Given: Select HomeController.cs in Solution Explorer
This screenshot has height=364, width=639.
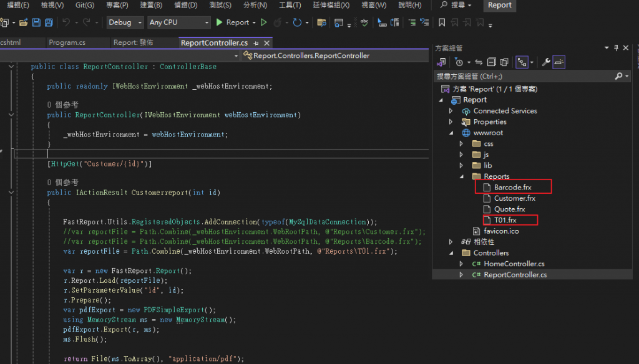Looking at the screenshot, I should (x=514, y=264).
